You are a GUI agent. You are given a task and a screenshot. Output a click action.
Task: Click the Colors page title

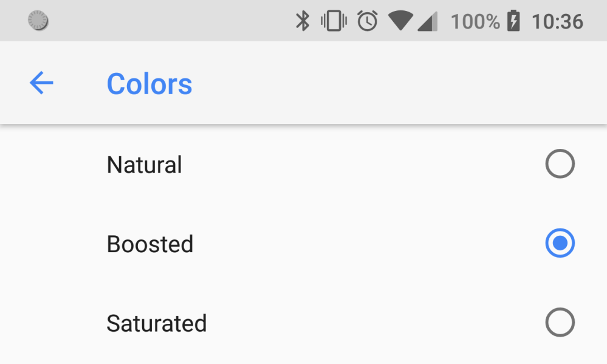click(149, 83)
